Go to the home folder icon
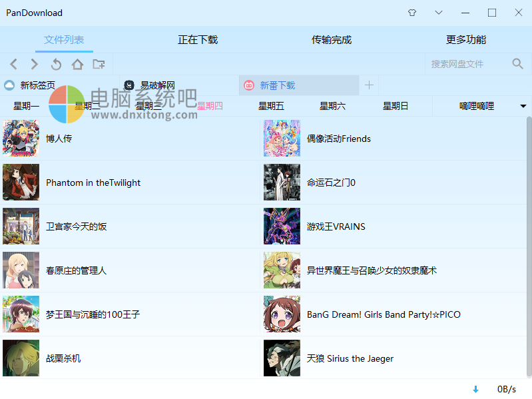Viewport: 532px width, 399px height. [77, 64]
